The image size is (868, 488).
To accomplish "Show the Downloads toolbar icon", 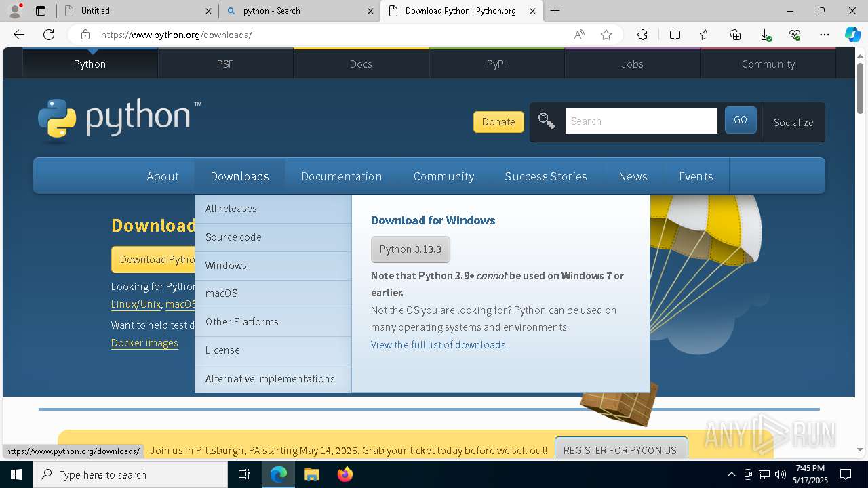I will (765, 35).
